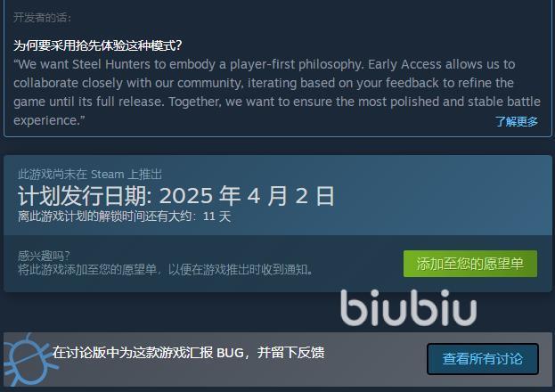The width and height of the screenshot is (555, 392).
Task: Click the 将此游戏添加至您的愿望单 description text
Action: pyautogui.click(x=166, y=270)
